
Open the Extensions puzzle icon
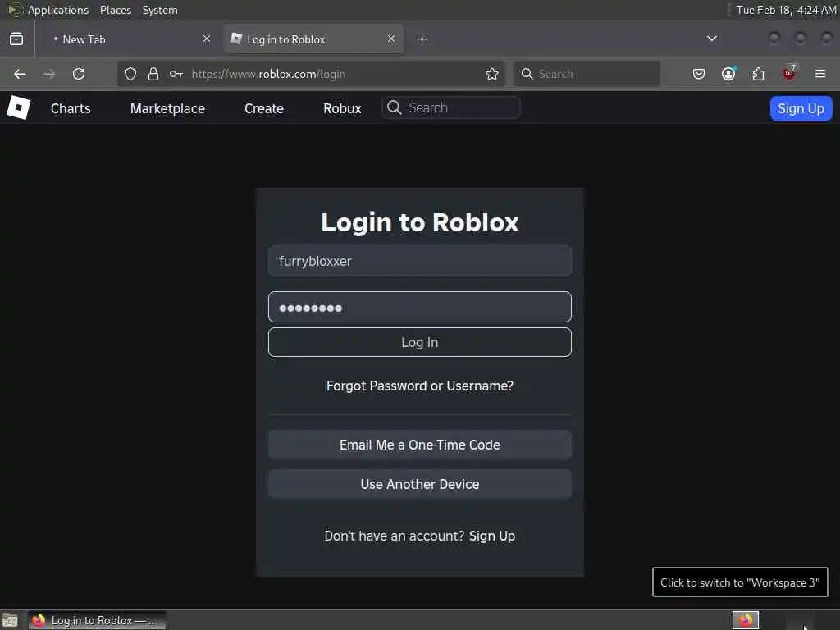point(759,74)
